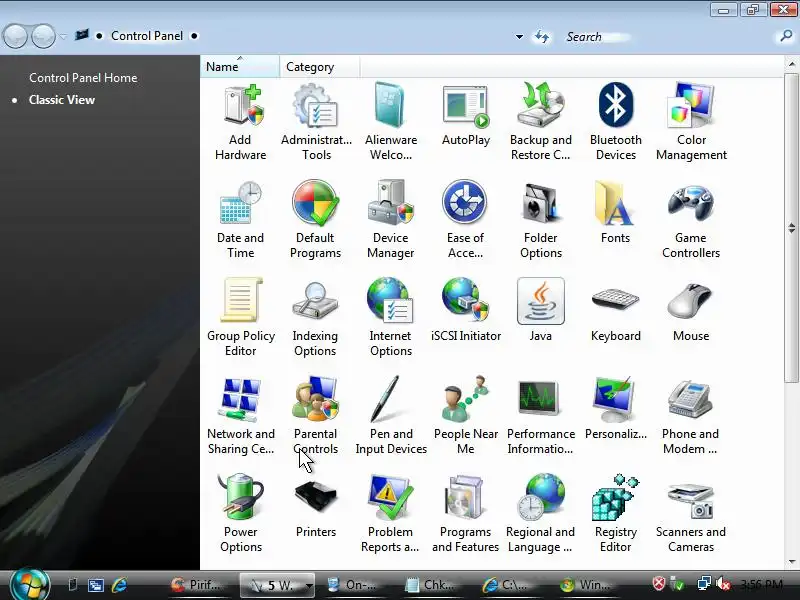This screenshot has width=800, height=600.
Task: Click Control Panel address breadcrumb
Action: tap(147, 36)
